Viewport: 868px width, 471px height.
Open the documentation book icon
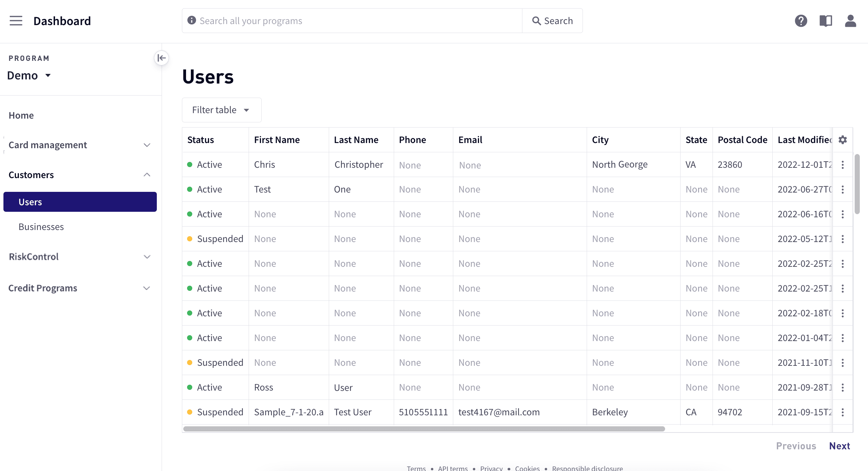(x=825, y=21)
